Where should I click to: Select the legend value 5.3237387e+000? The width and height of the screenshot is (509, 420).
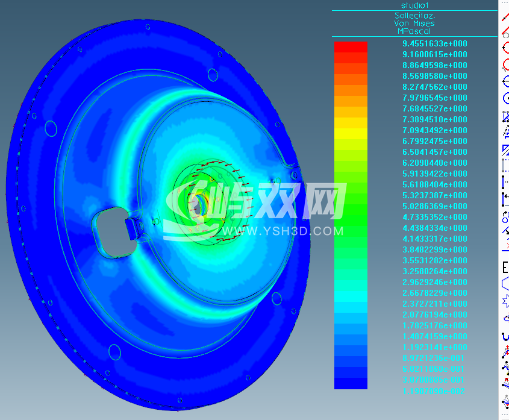tap(435, 196)
